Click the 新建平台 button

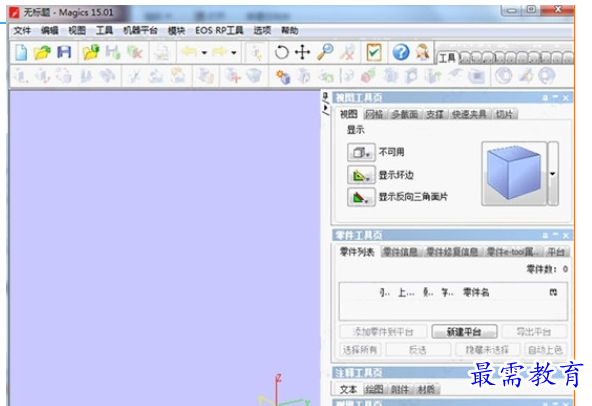pyautogui.click(x=464, y=332)
